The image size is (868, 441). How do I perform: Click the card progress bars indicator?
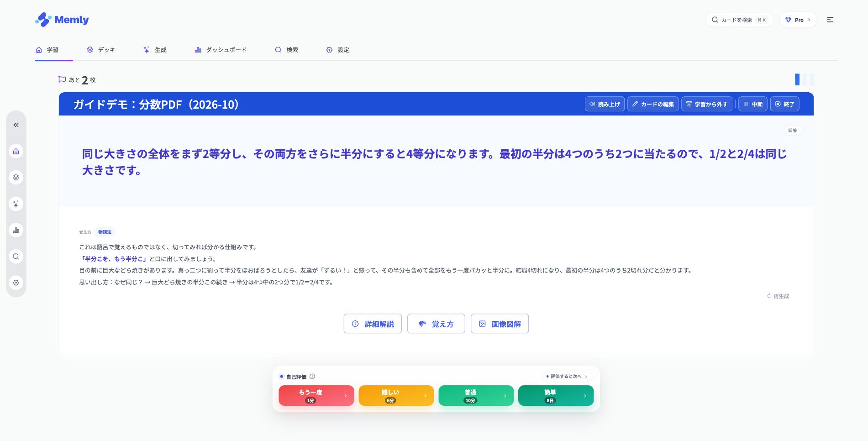(805, 79)
